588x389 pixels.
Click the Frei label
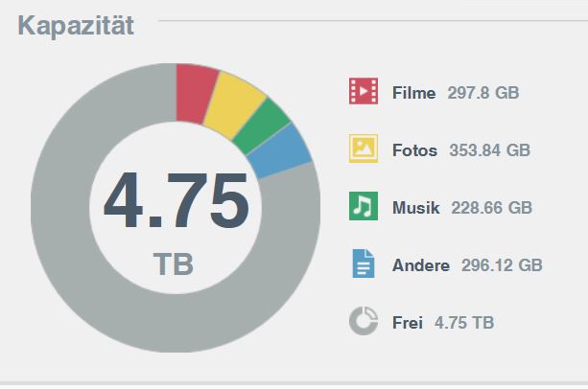point(408,323)
